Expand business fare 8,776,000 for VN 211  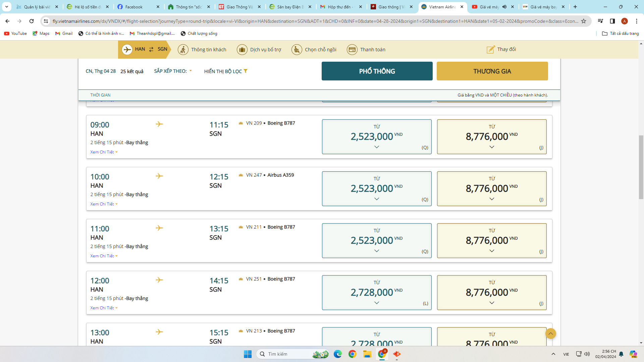(492, 241)
